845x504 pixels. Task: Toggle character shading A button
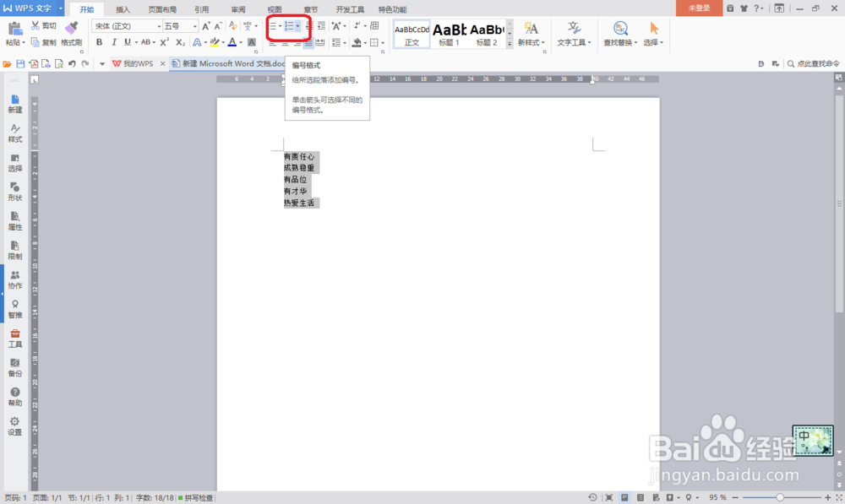pyautogui.click(x=252, y=42)
